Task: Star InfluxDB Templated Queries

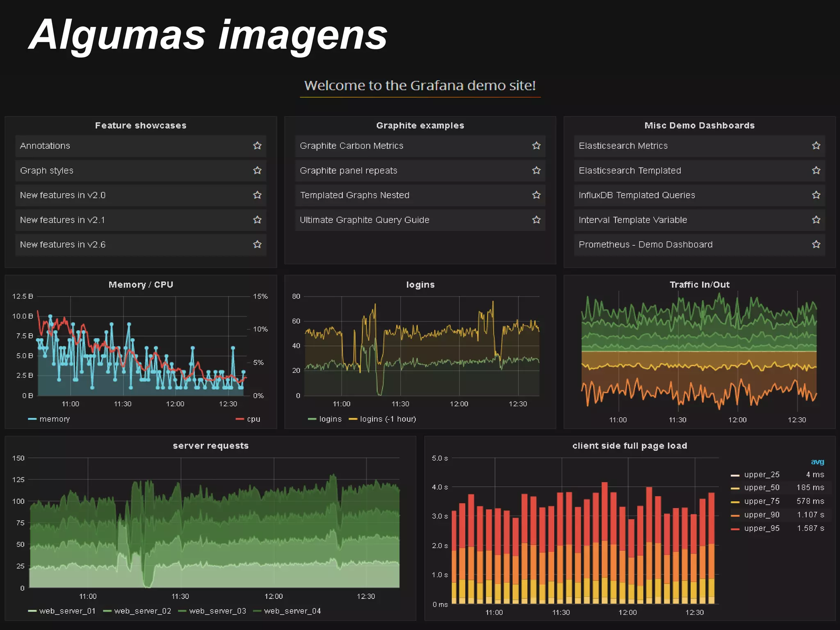Action: [x=816, y=195]
